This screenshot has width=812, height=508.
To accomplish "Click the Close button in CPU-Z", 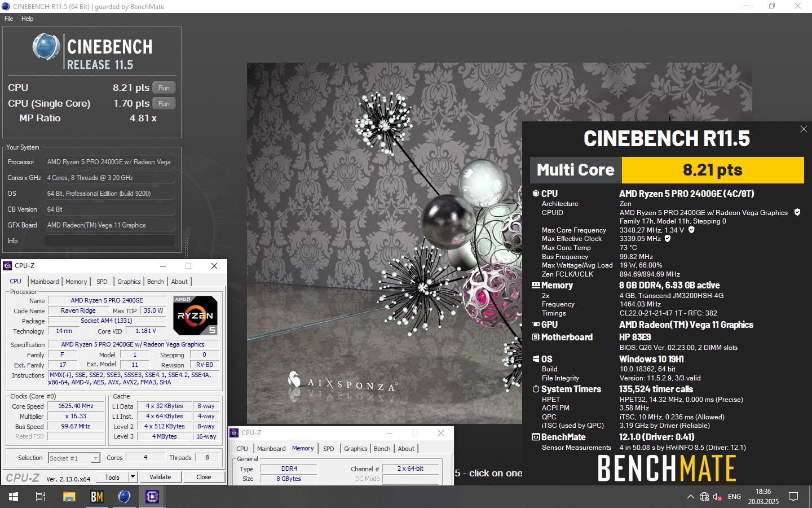I will click(204, 477).
